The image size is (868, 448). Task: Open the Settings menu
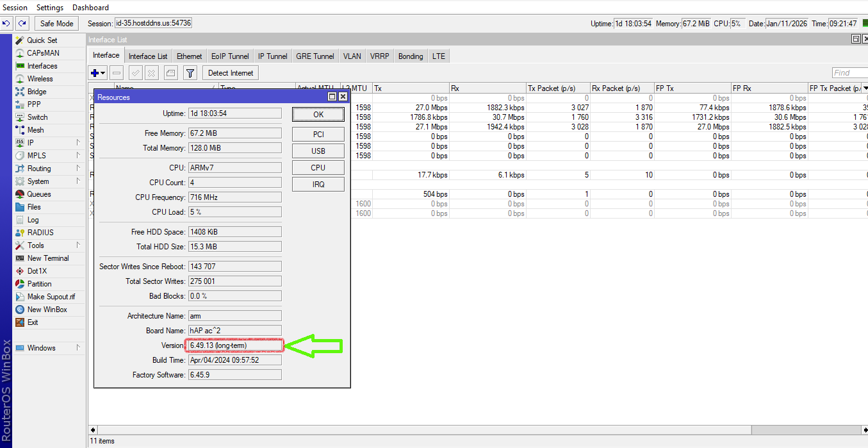49,8
